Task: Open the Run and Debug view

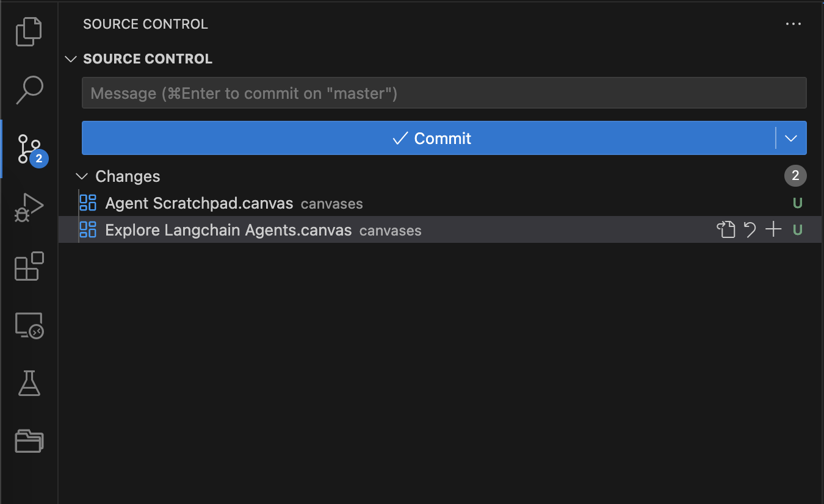Action: 29,207
